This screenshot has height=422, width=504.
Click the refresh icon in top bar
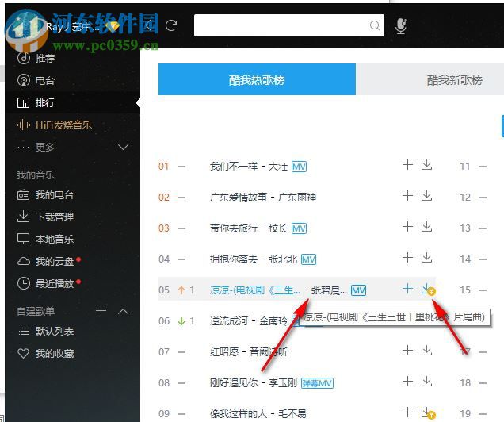click(171, 25)
